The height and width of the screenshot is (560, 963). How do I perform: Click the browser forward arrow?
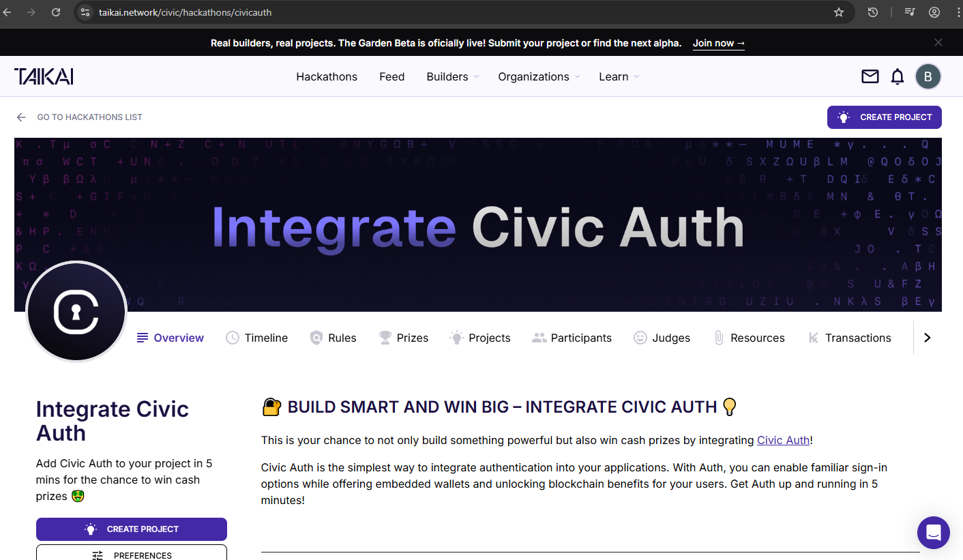(31, 12)
